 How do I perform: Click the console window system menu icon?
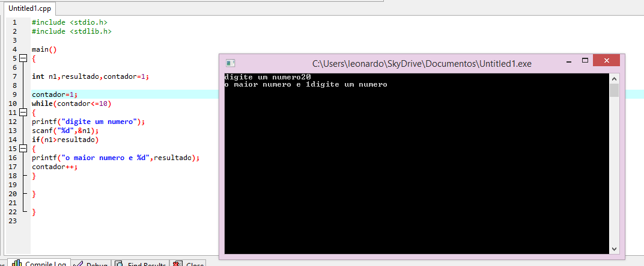coord(231,63)
